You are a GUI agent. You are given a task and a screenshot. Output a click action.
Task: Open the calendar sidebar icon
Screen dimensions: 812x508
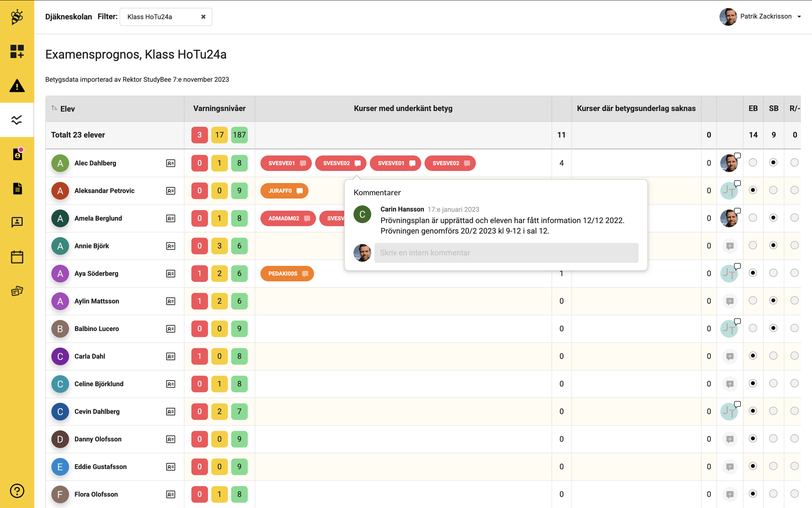click(17, 257)
